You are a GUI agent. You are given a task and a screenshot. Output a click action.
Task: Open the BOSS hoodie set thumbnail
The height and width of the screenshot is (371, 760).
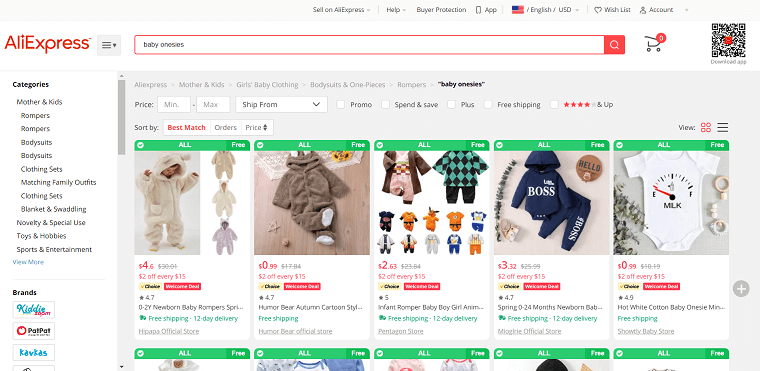pos(552,203)
